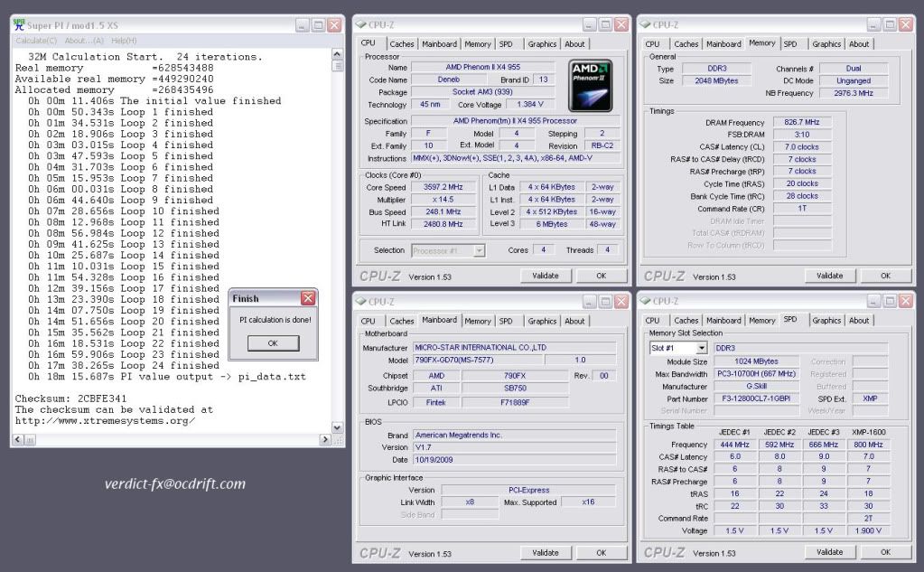
Task: Select Graphics tab in the SPD window
Action: [826, 320]
